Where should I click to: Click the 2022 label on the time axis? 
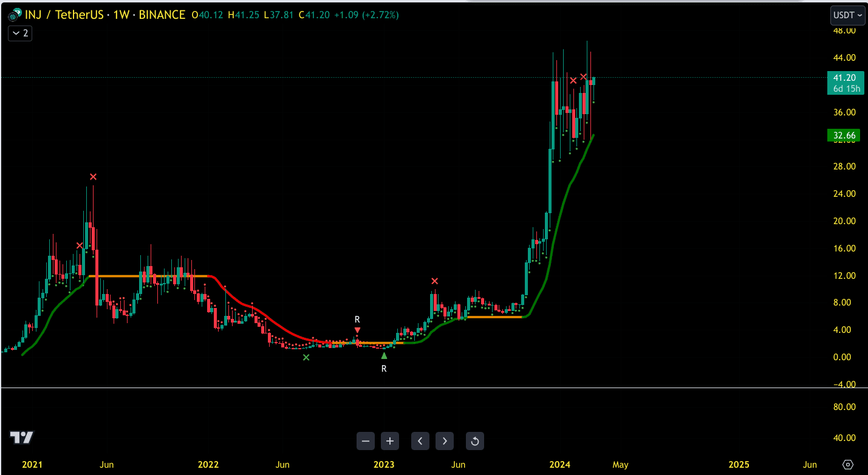[208, 465]
